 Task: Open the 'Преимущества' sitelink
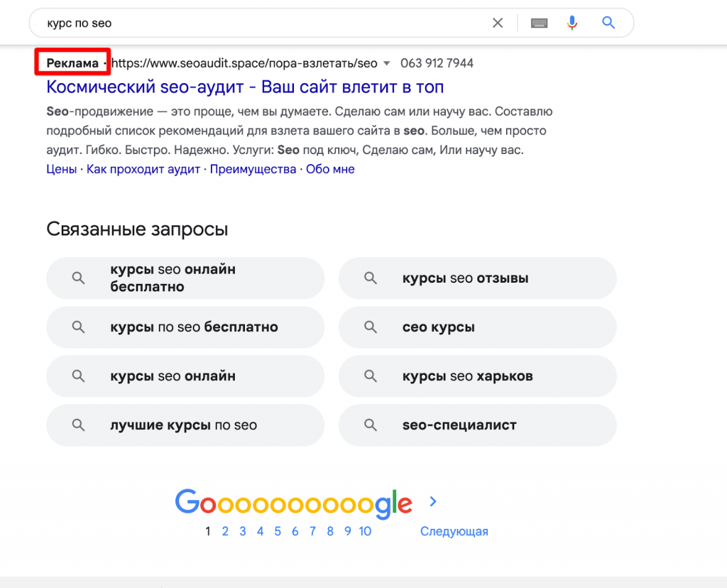(x=253, y=169)
